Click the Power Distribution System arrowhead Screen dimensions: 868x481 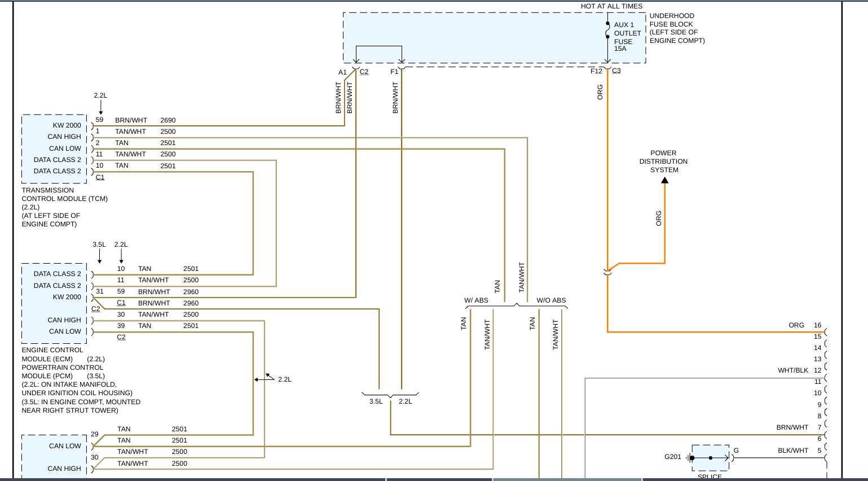pos(664,180)
